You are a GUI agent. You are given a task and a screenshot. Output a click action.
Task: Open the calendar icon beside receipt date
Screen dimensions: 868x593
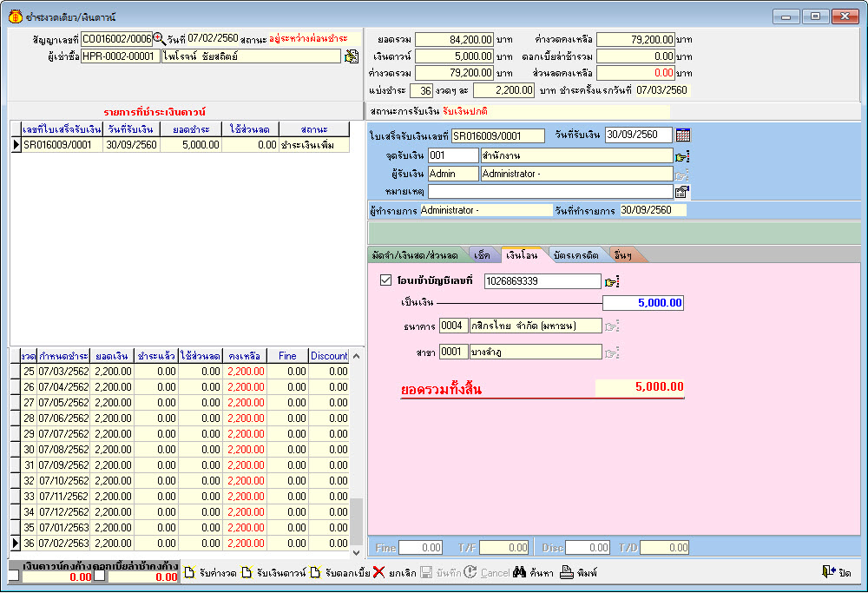click(683, 135)
